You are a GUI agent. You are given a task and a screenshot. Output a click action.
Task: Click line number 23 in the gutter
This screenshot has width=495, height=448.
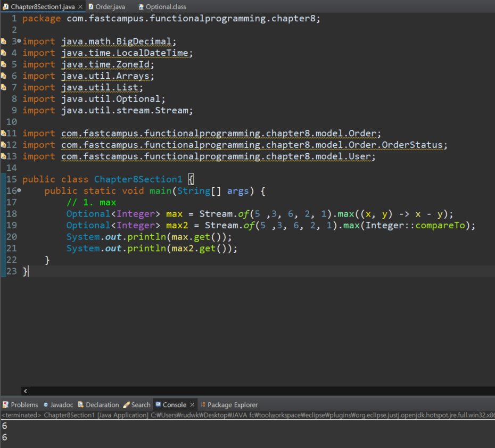[12, 271]
